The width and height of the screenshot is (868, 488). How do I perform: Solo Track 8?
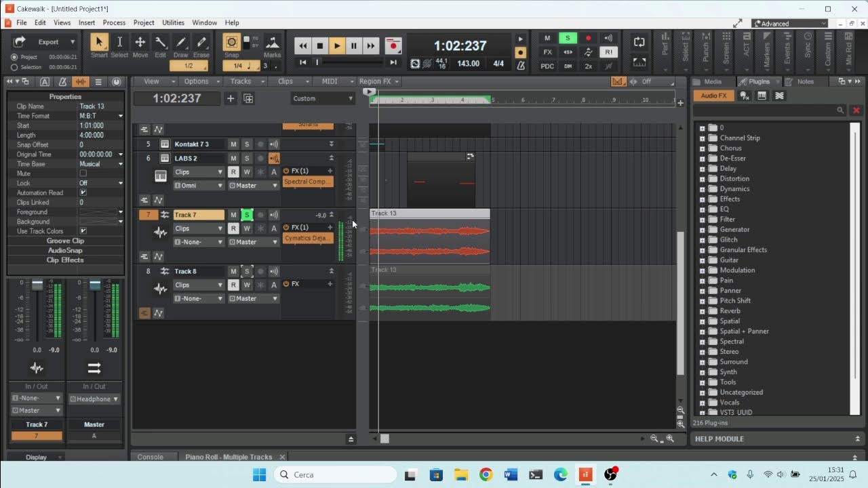coord(247,271)
